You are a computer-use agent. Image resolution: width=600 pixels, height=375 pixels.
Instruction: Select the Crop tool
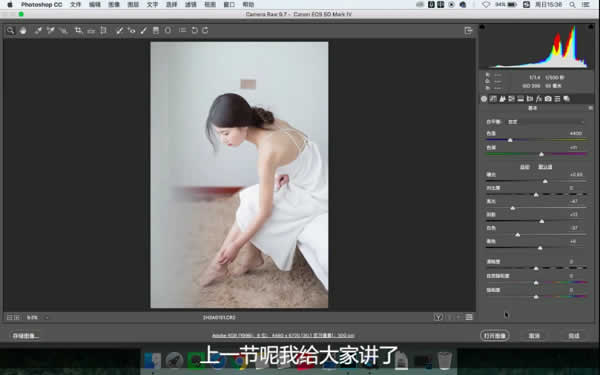(78, 30)
